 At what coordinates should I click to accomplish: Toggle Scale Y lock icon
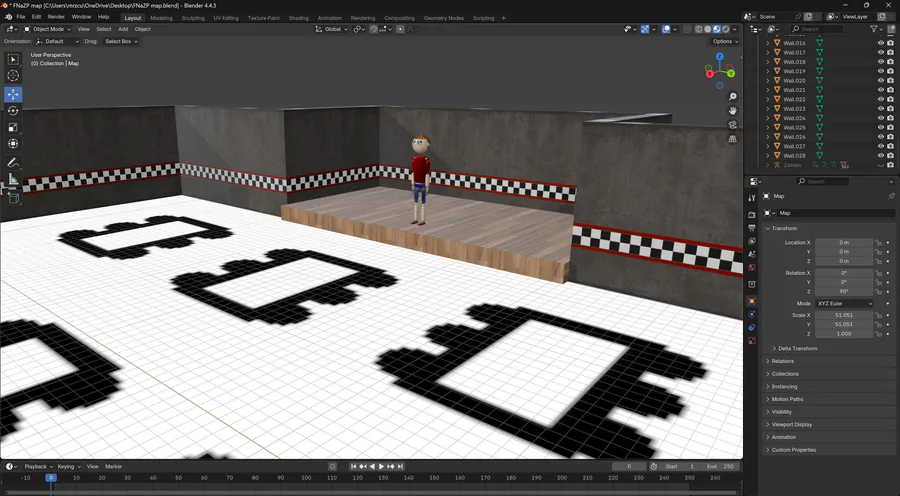[878, 324]
